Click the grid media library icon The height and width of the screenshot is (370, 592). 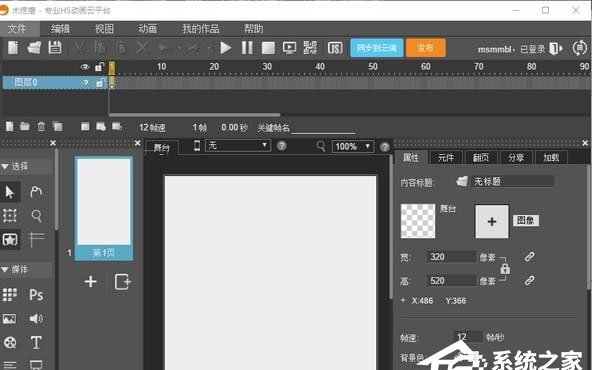[x=10, y=295]
